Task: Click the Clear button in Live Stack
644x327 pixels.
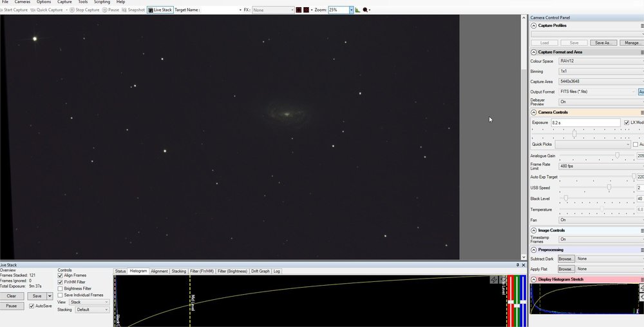Action: coord(12,296)
